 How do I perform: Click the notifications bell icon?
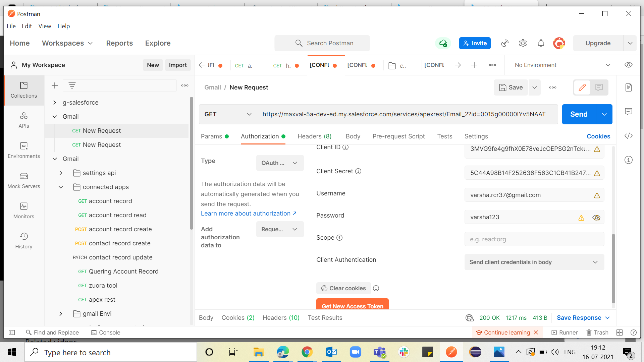[x=541, y=43]
